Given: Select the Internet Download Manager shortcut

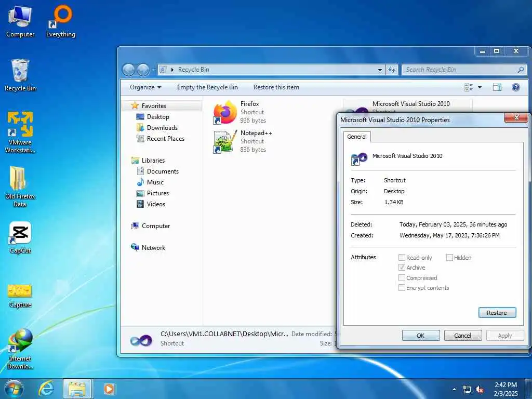Looking at the screenshot, I should point(20,349).
